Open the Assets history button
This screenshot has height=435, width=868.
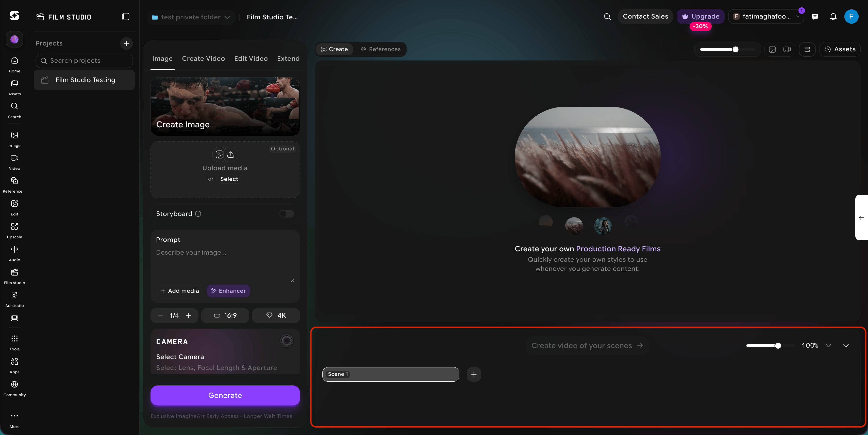[840, 50]
